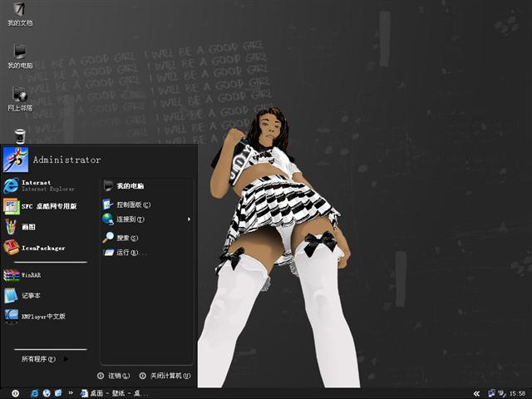The height and width of the screenshot is (399, 532).
Task: Expand 所有程序(P) program list
Action: pos(45,359)
